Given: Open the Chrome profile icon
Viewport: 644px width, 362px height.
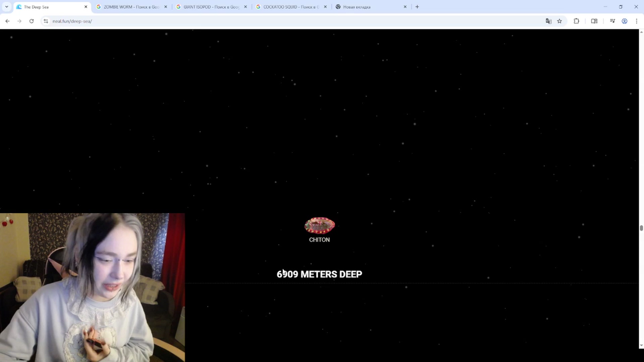Looking at the screenshot, I should [x=625, y=21].
